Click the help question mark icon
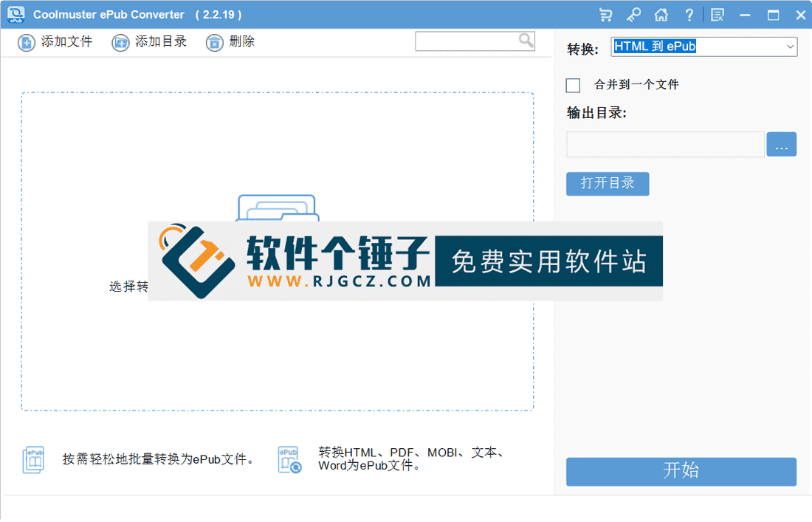812x522 pixels. click(x=689, y=14)
